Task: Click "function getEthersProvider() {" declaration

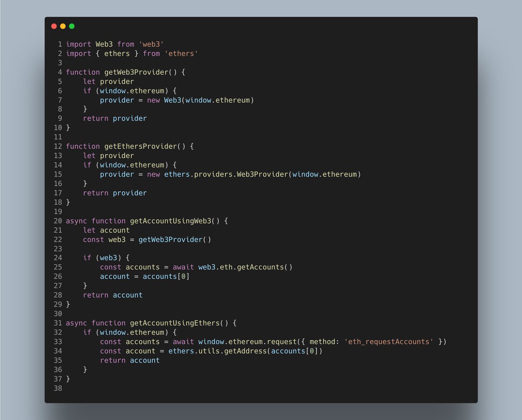Action: pyautogui.click(x=130, y=146)
